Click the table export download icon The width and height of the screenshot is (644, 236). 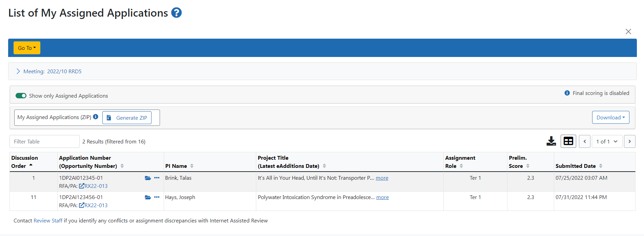[x=551, y=141]
